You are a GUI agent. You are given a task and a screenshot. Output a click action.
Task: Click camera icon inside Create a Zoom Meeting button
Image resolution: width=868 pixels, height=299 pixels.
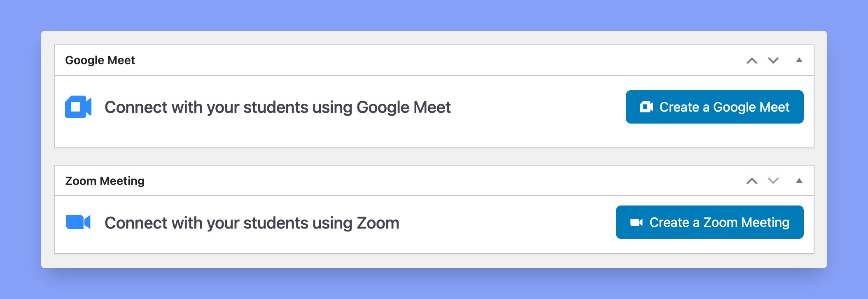point(636,222)
